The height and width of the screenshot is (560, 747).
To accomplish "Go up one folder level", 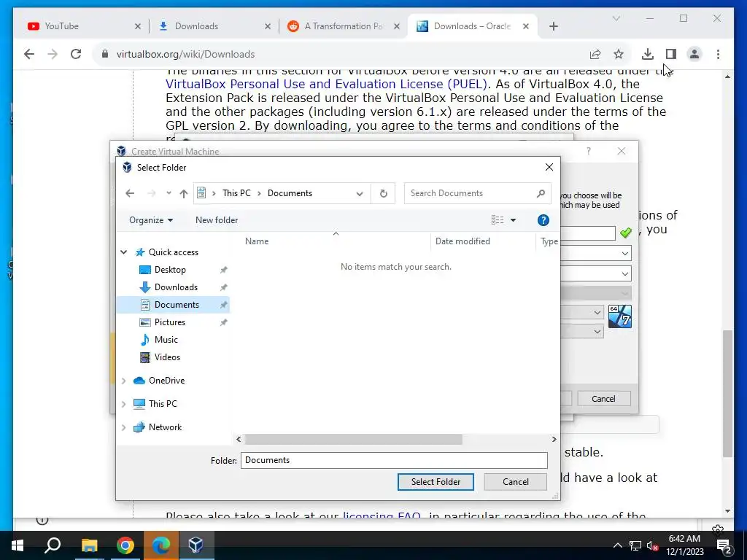I will 183,193.
